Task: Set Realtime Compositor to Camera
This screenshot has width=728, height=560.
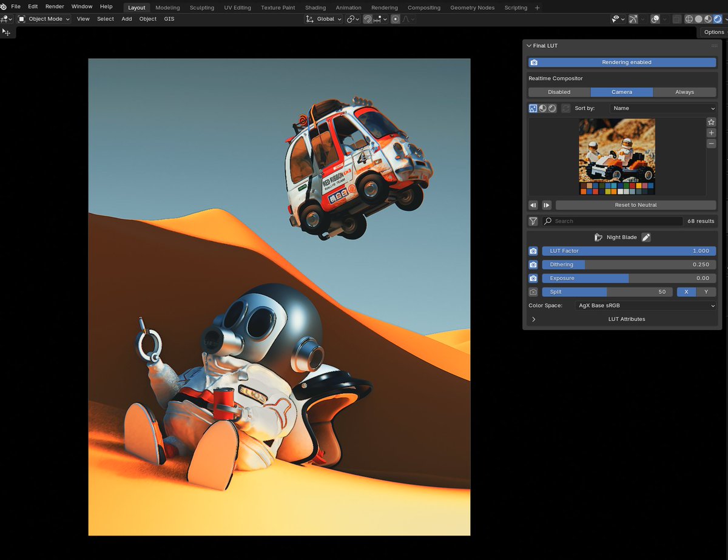Action: coord(622,92)
